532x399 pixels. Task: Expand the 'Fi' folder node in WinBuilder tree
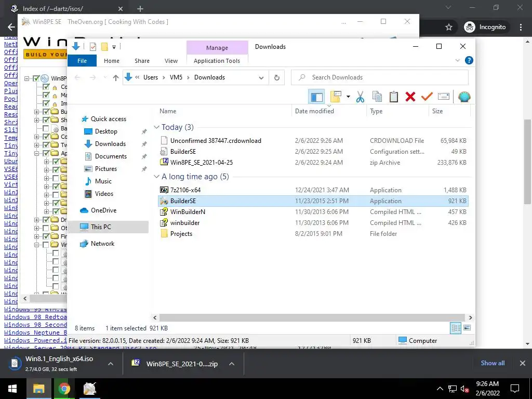pos(37,236)
